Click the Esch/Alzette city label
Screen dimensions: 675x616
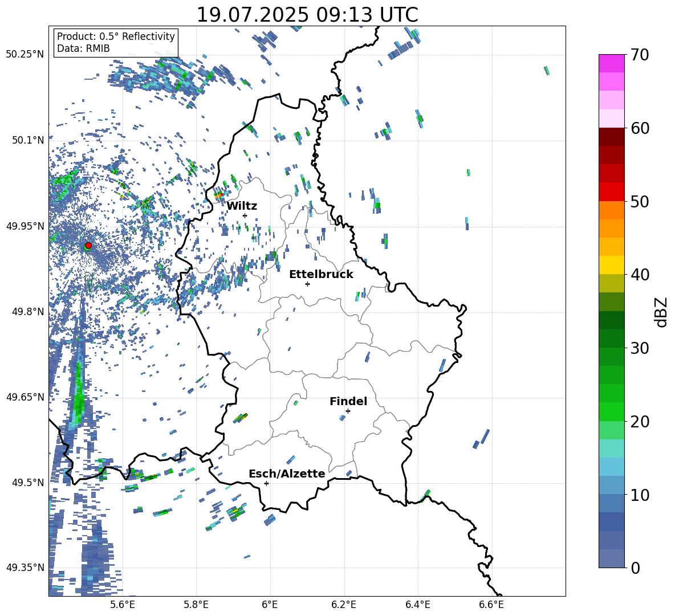pos(287,474)
